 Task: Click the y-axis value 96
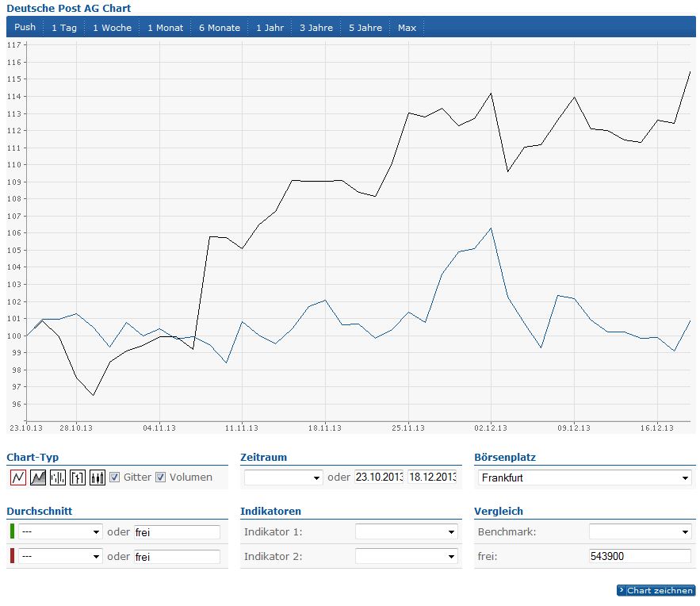pyautogui.click(x=17, y=405)
